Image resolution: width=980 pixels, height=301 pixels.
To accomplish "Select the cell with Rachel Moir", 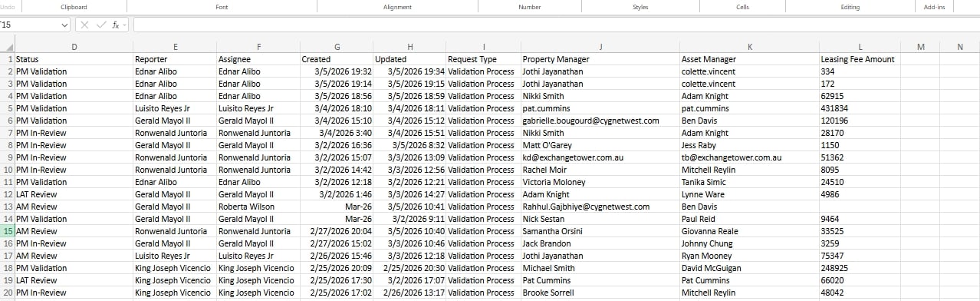I will (x=600, y=170).
